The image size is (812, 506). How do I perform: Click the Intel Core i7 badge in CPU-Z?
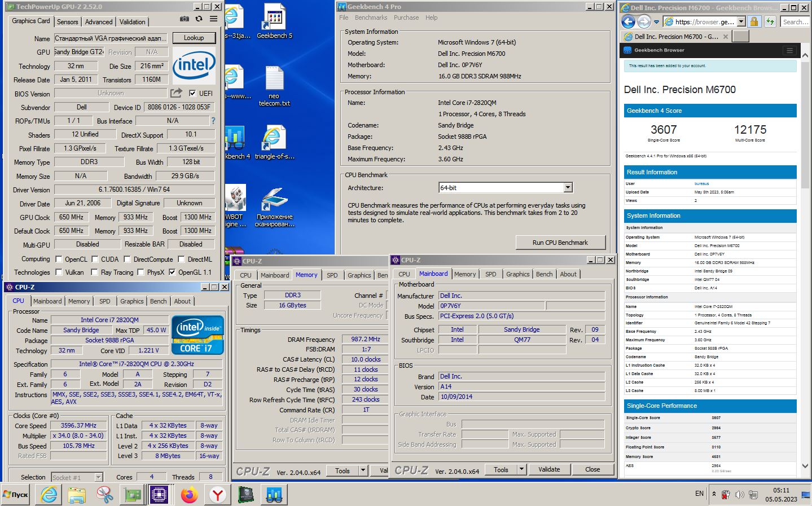click(x=197, y=335)
